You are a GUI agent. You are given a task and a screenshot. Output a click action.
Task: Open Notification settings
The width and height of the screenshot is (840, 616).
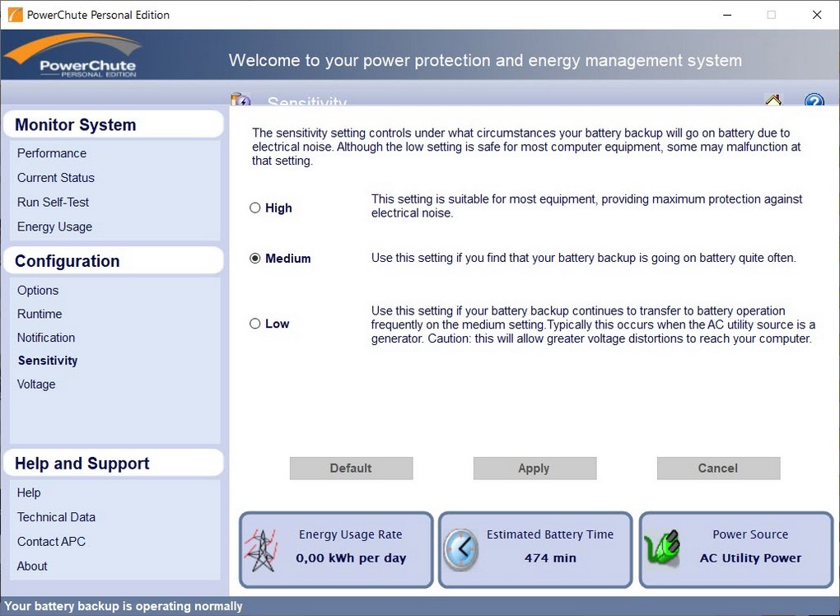pyautogui.click(x=46, y=338)
